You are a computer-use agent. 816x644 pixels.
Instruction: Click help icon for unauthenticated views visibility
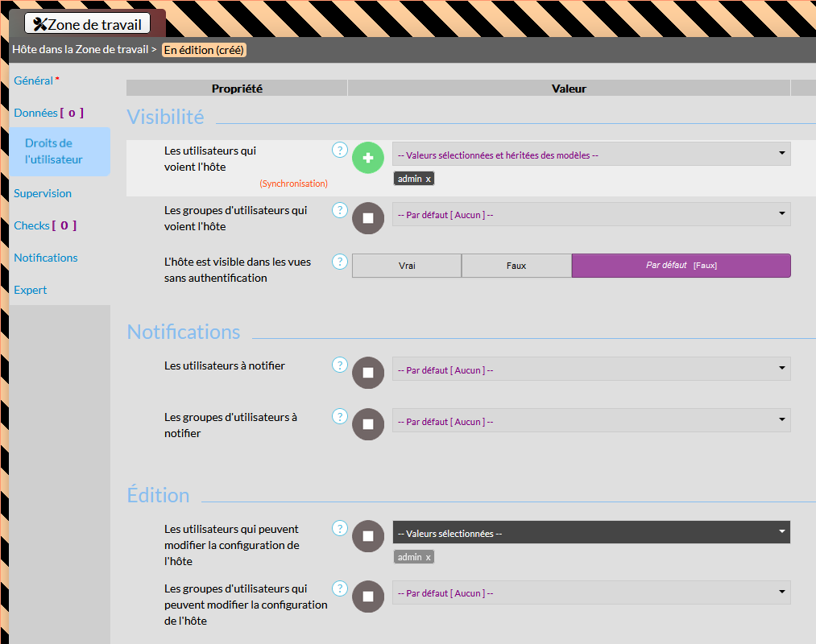pyautogui.click(x=340, y=261)
